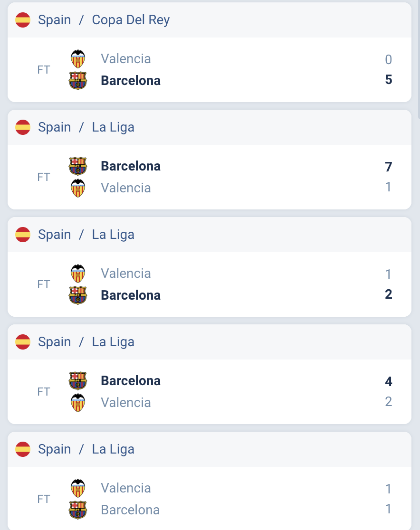This screenshot has height=530, width=420.
Task: Click the score 4 in Barcelona-Valencia match
Action: tap(389, 382)
